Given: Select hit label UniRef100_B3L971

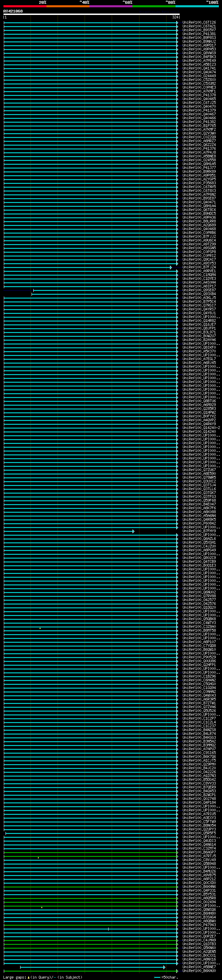Looking at the screenshot, I should point(199,332).
